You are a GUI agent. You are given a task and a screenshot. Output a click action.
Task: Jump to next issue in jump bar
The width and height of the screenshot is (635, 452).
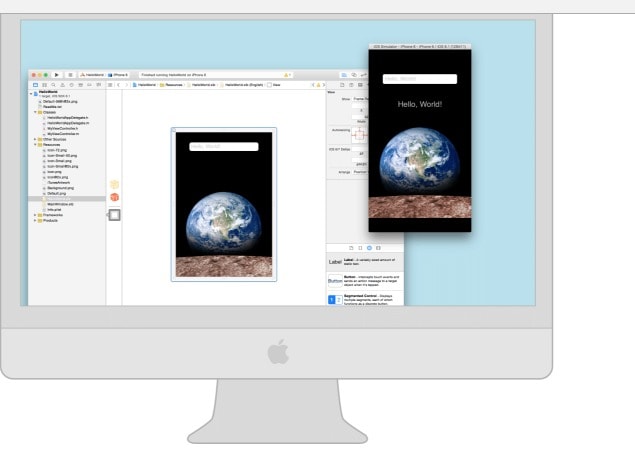point(324,85)
